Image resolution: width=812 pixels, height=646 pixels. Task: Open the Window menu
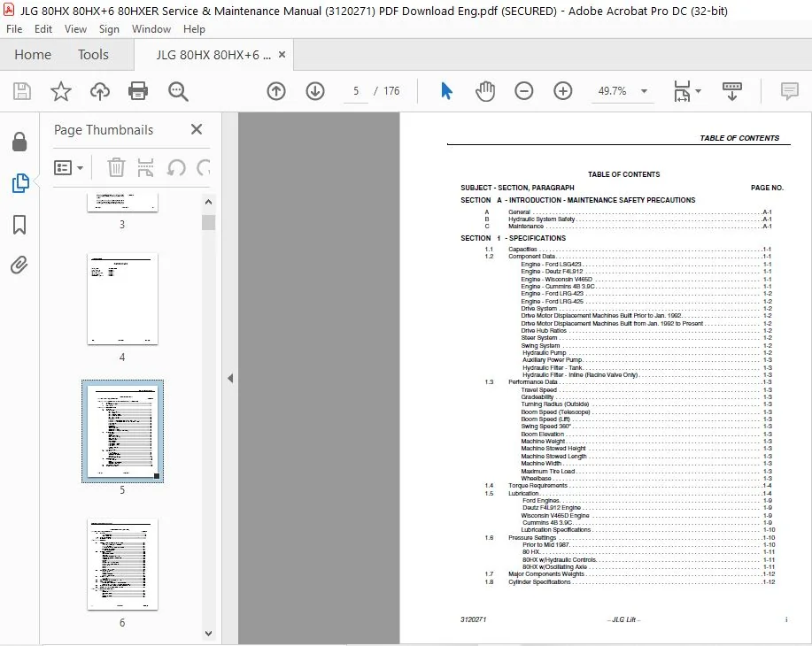tap(151, 29)
